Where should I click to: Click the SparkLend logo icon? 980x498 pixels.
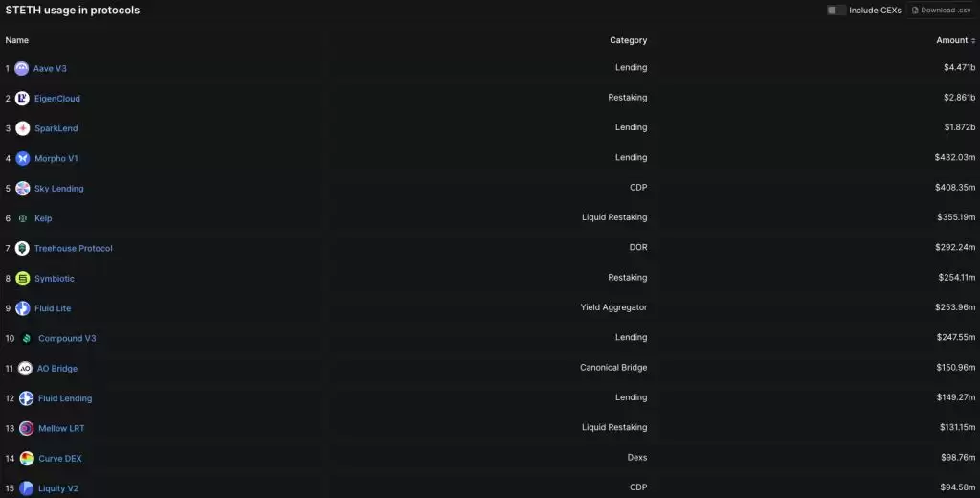pos(23,128)
